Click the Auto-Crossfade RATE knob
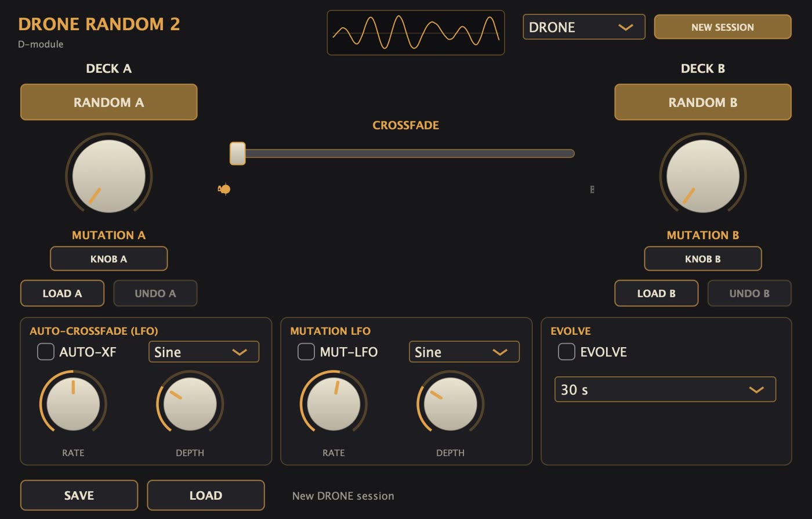 coord(73,404)
